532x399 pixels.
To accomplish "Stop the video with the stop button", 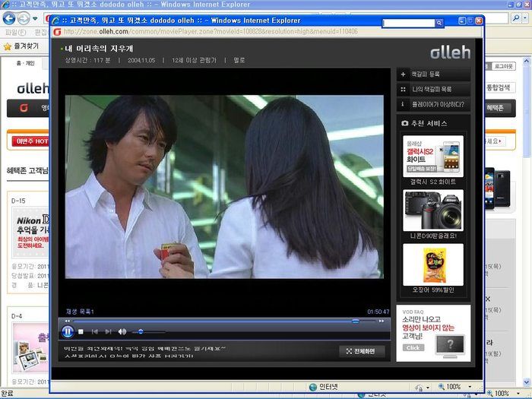I will click(81, 332).
